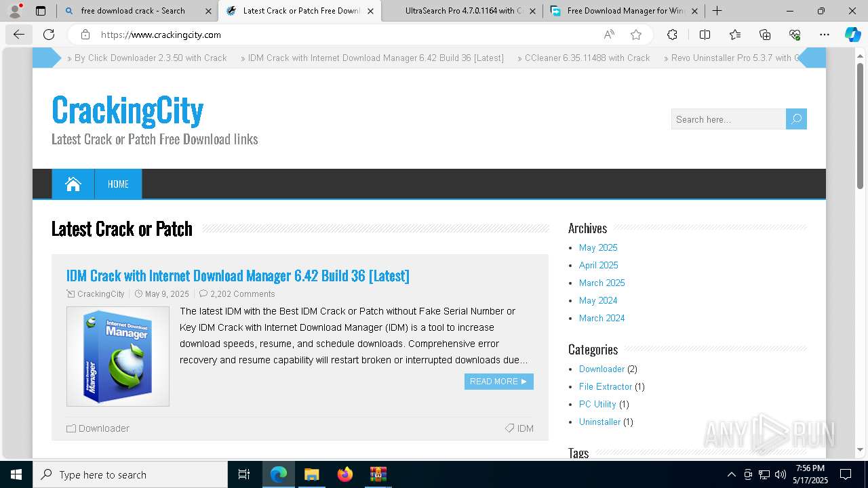
Task: Open May 2025 archive link
Action: pyautogui.click(x=598, y=247)
